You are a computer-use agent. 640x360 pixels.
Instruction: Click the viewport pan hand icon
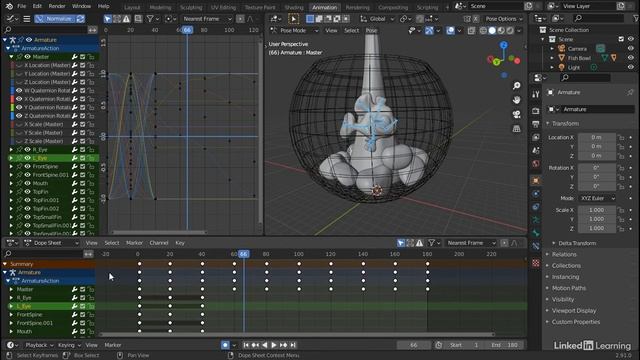[x=517, y=100]
